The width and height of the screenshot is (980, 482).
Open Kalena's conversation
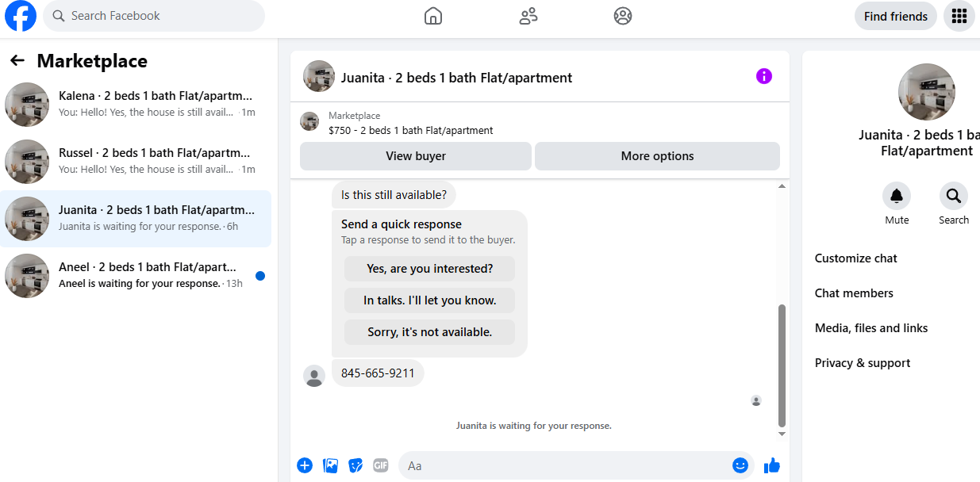tap(136, 105)
